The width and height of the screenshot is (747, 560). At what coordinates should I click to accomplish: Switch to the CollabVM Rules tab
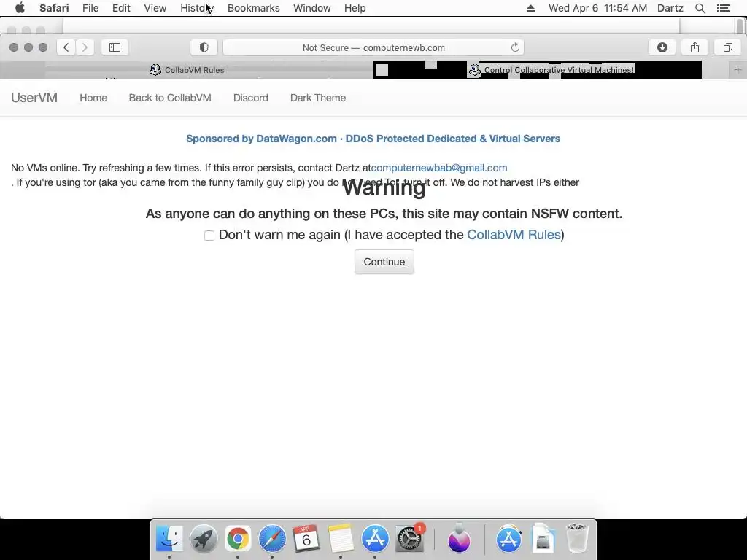187,70
